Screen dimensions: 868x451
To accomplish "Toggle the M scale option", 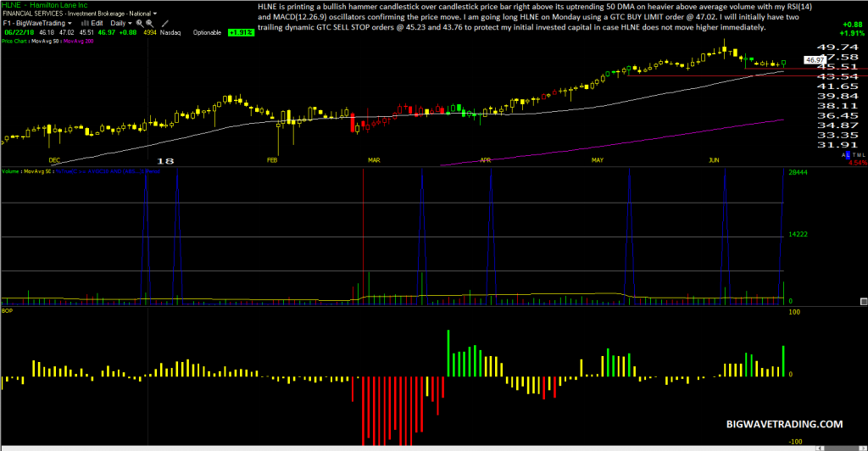I will [x=860, y=155].
